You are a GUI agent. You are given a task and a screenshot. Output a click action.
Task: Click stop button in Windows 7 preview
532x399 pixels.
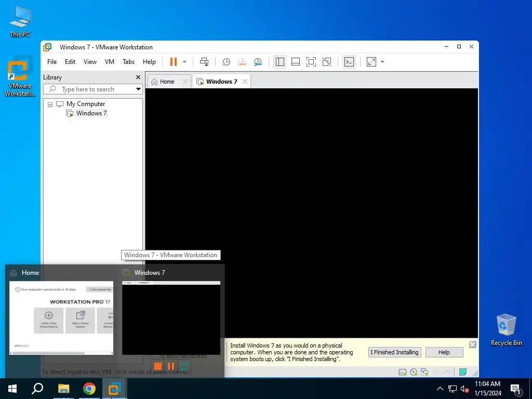158,366
